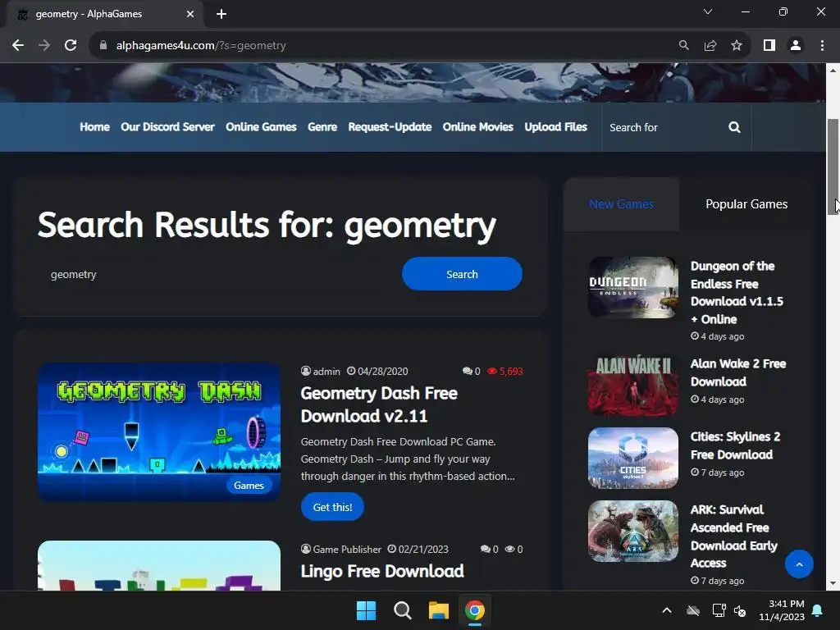Image resolution: width=840 pixels, height=630 pixels.
Task: Click the Chrome taskbar icon
Action: point(475,610)
